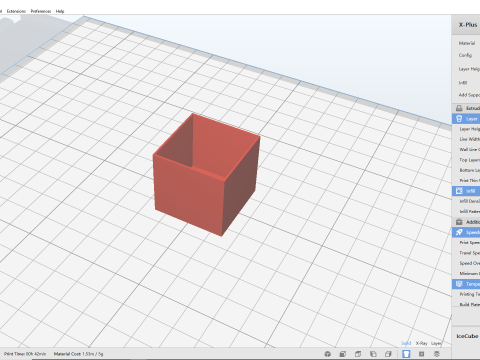Click the Printing Temperature setting
The image size is (480, 360).
(x=470, y=294)
